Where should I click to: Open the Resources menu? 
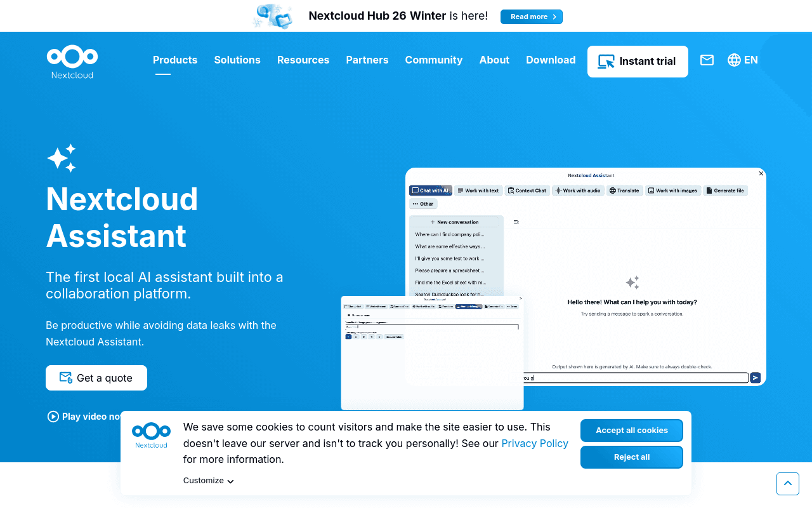pyautogui.click(x=303, y=60)
